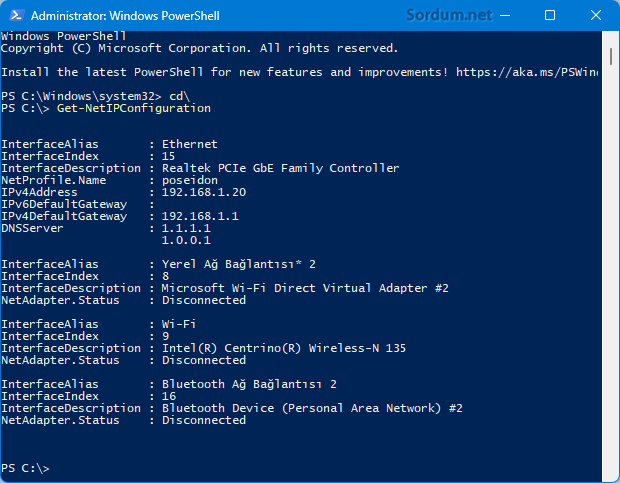The height and width of the screenshot is (483, 620).
Task: Click the 'Administrator: Windows PowerShell' title text
Action: 125,16
